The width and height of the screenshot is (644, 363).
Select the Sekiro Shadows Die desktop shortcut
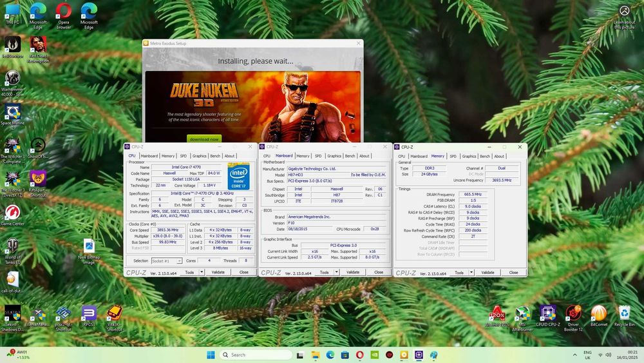[12, 319]
